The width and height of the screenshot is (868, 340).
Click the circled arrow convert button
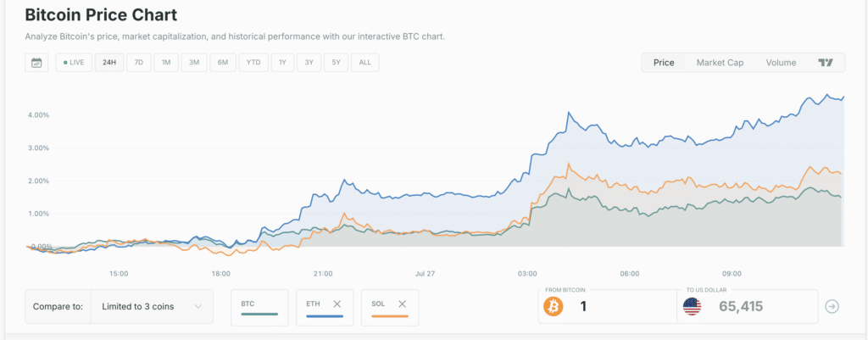click(x=832, y=306)
